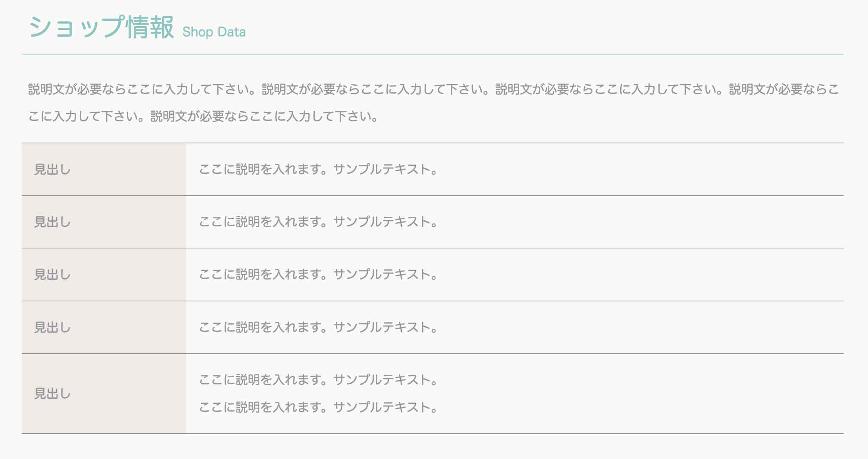
Task: Click the "ショップ情報" page heading
Action: [101, 27]
